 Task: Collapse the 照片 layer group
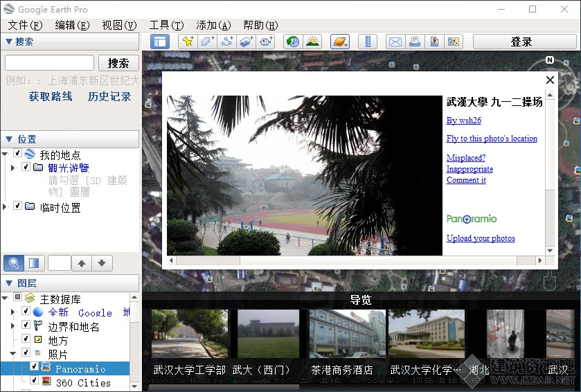[12, 353]
